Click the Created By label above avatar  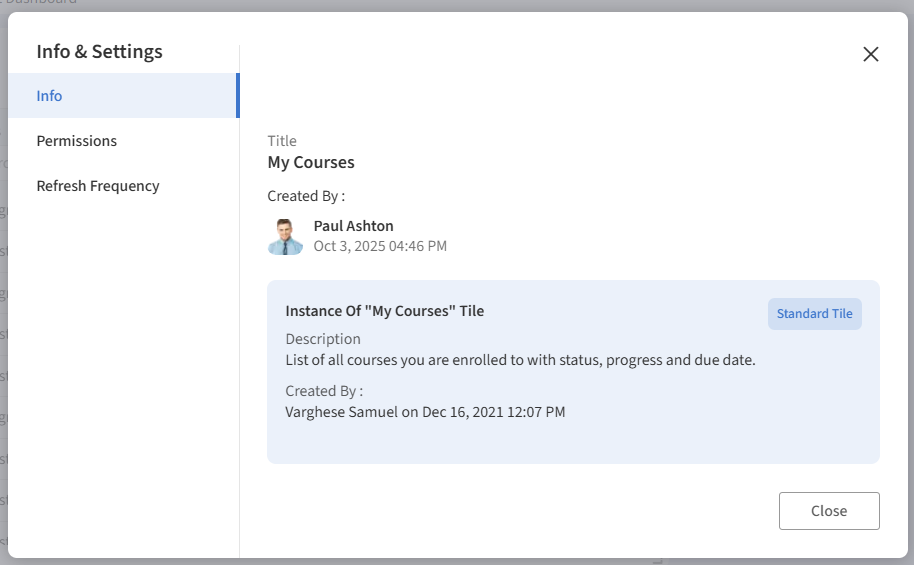pyautogui.click(x=306, y=196)
